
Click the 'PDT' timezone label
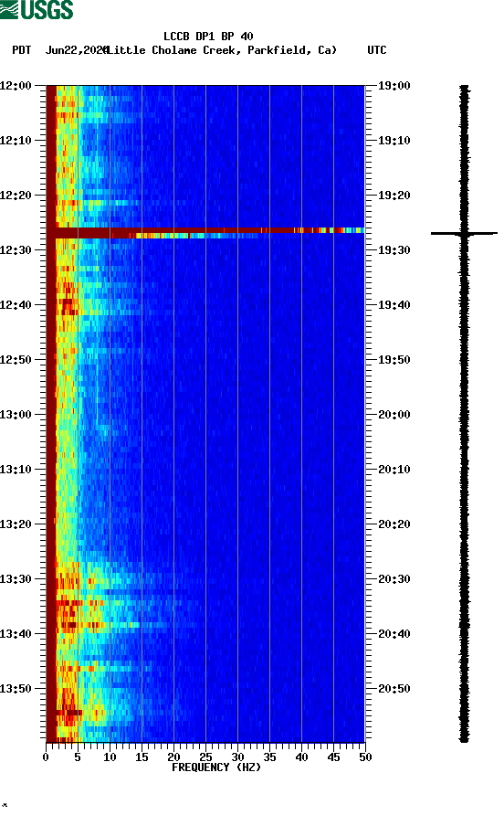click(x=22, y=50)
